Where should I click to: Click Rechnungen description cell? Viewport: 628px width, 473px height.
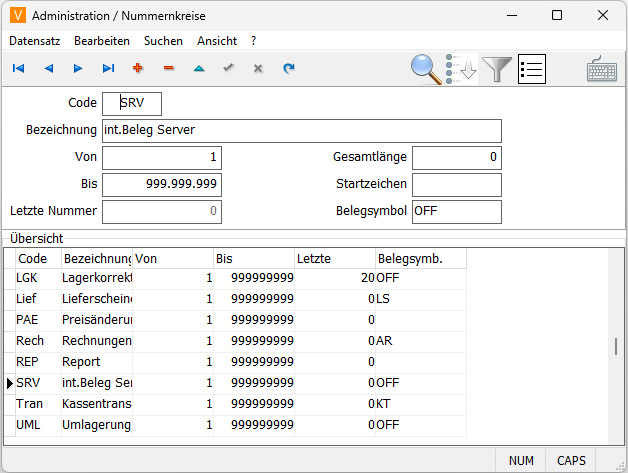click(97, 341)
